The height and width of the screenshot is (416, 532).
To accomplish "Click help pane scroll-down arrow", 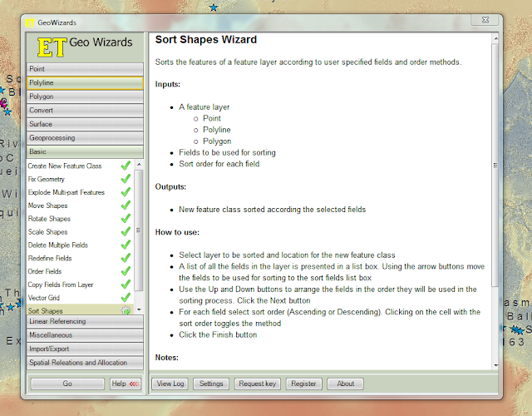I will tap(495, 365).
